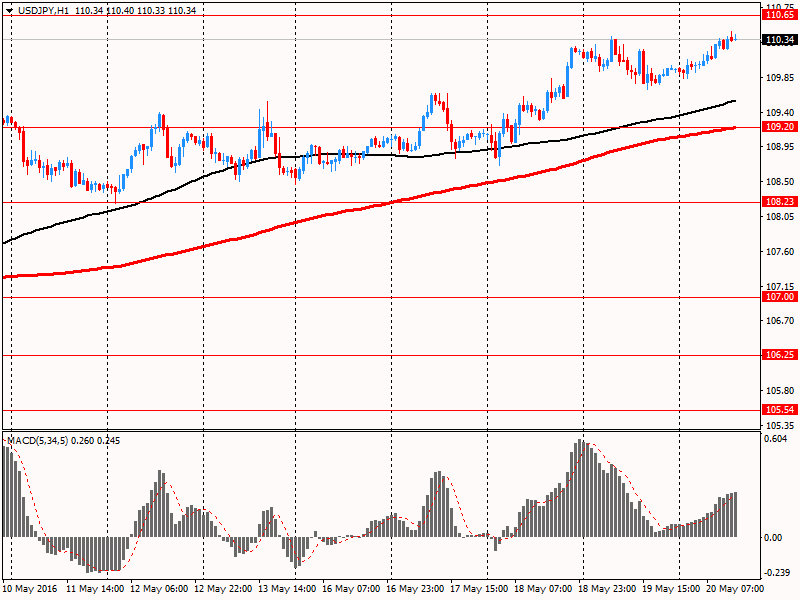This screenshot has width=800, height=600.
Task: Click the 0.604 value on MACD scale
Action: point(777,439)
